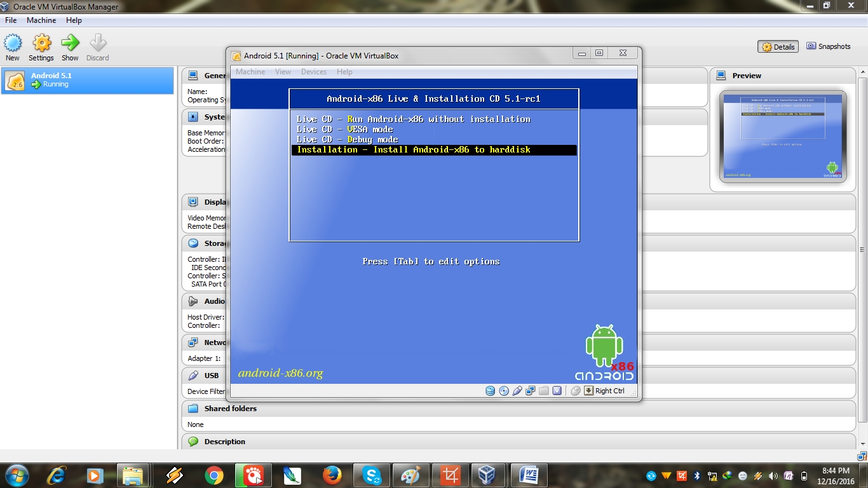The image size is (868, 488).
Task: Click the Display section header icon
Action: [x=193, y=202]
